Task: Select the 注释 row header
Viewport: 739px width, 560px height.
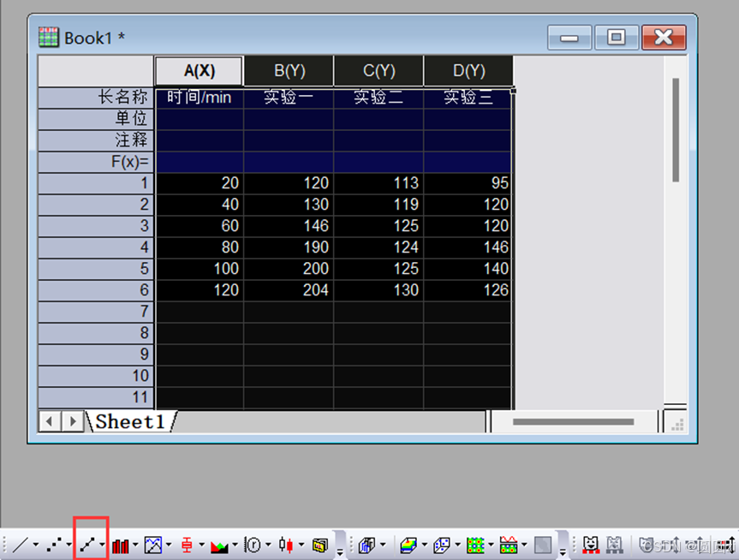Action: [96, 140]
